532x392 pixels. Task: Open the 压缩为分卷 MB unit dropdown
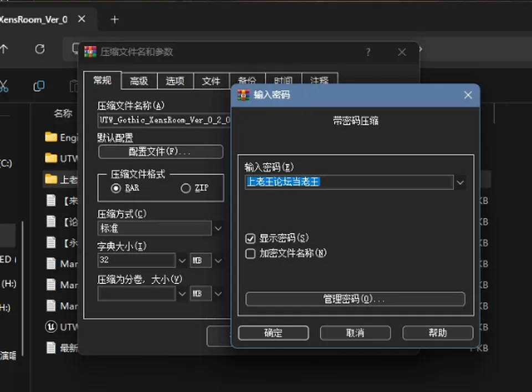tap(218, 293)
